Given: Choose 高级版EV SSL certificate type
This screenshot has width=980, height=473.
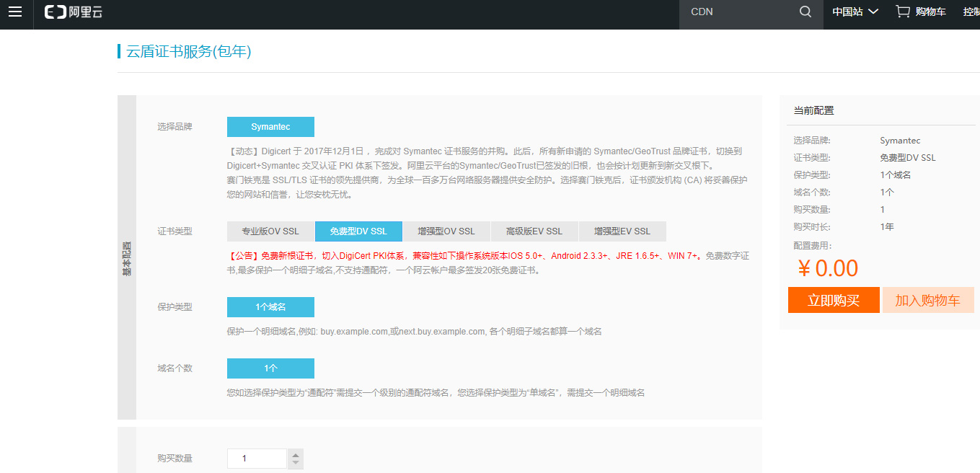Looking at the screenshot, I should tap(534, 231).
